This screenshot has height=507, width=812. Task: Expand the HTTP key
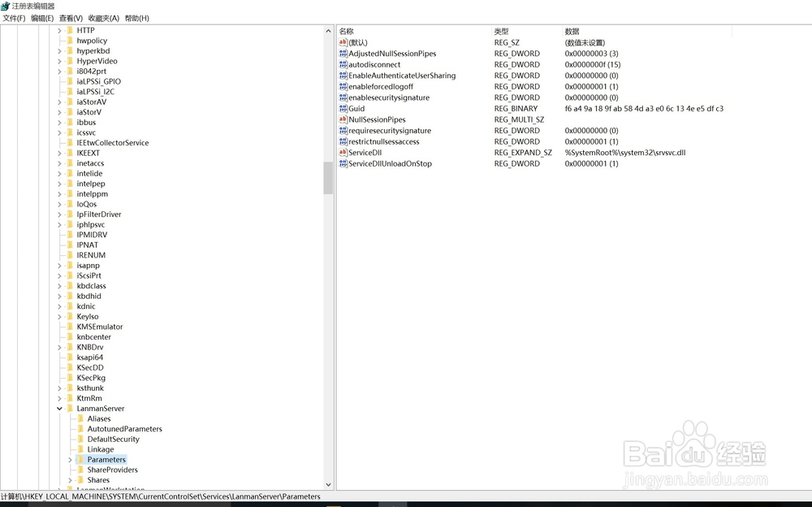59,31
